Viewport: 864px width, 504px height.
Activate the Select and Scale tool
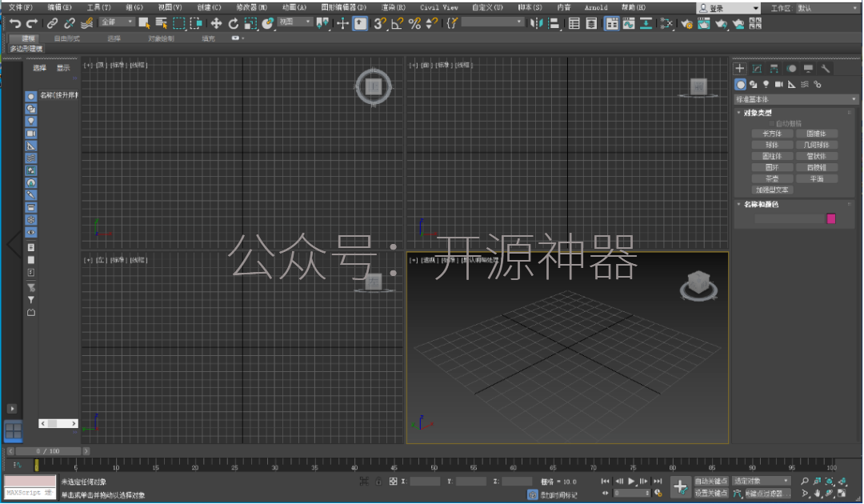(250, 23)
